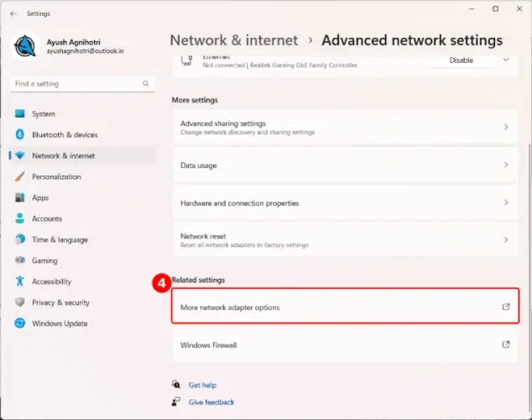Viewport: 532px width, 420px height.
Task: Click external link icon on Windows Firewall row
Action: 506,344
